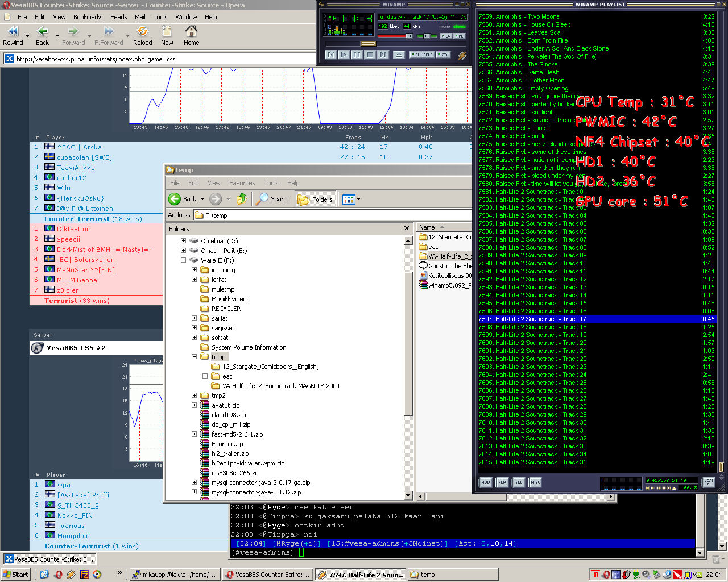Screen dimensions: 728x582
Task: Toggle Winamp playlist window (PL)
Action: pyautogui.click(x=460, y=36)
